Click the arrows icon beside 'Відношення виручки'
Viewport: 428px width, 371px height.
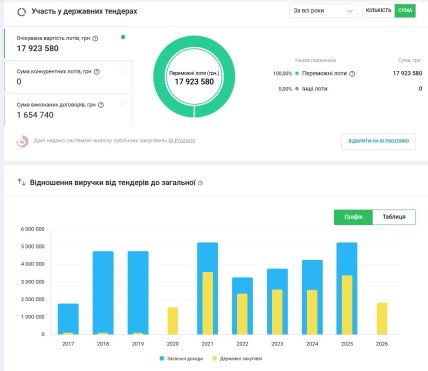21,182
